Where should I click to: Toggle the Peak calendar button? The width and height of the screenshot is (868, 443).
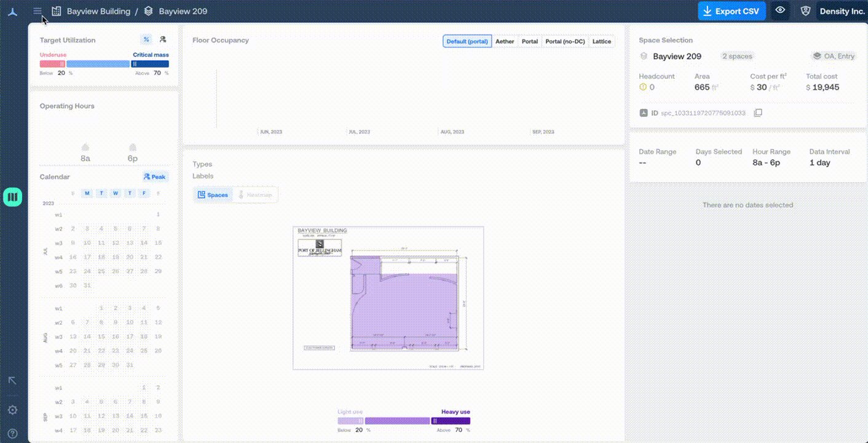click(x=155, y=177)
